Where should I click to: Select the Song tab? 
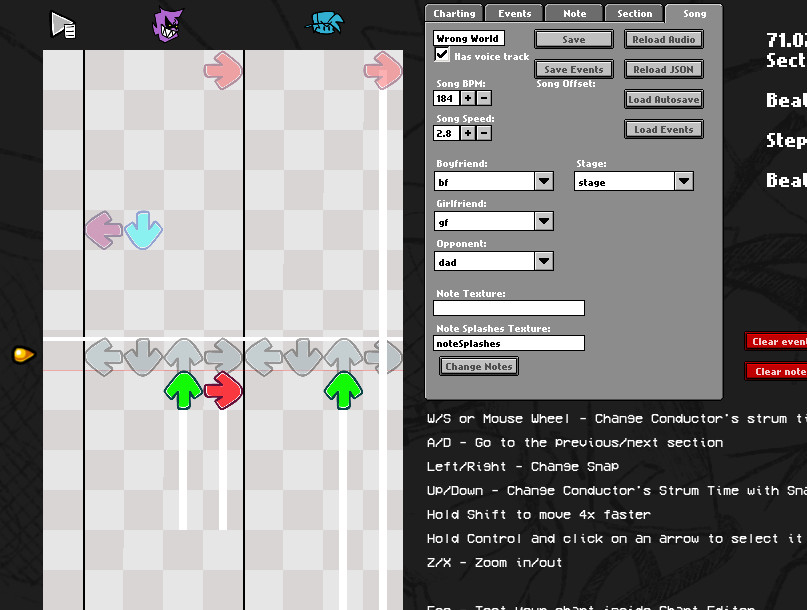click(x=694, y=14)
